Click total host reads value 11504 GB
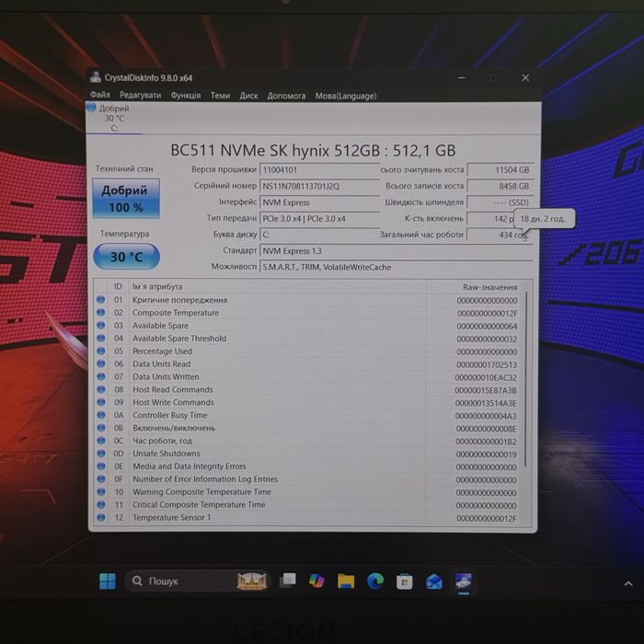 click(500, 170)
